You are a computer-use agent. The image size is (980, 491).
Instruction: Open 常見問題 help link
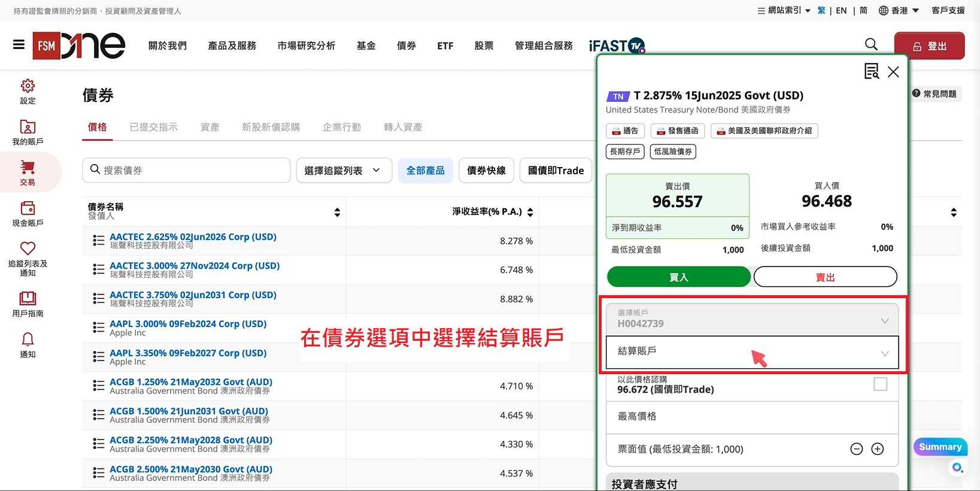tap(935, 94)
